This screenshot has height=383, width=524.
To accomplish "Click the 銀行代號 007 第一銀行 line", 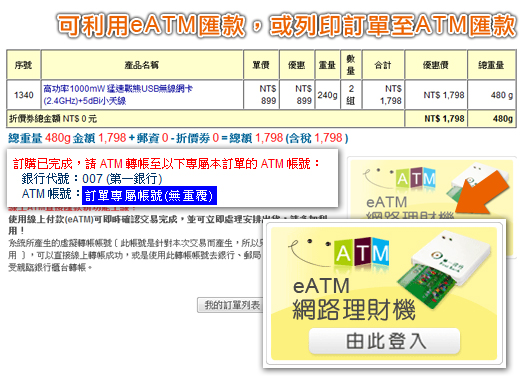I will pyautogui.click(x=92, y=178).
